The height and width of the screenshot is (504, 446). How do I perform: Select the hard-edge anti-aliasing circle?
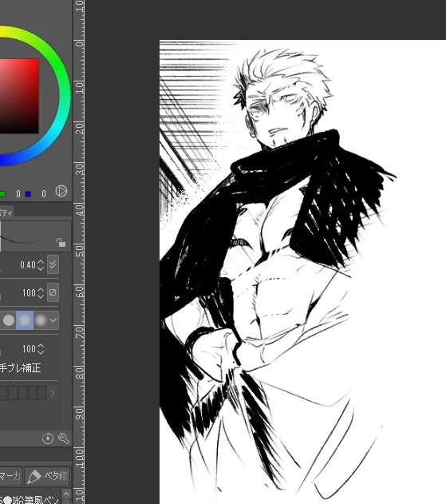click(x=9, y=320)
